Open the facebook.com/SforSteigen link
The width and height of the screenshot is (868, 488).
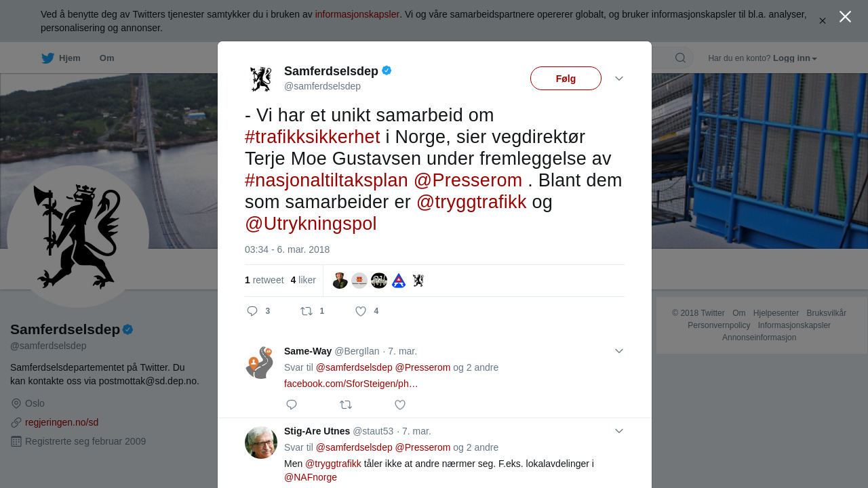(x=351, y=384)
